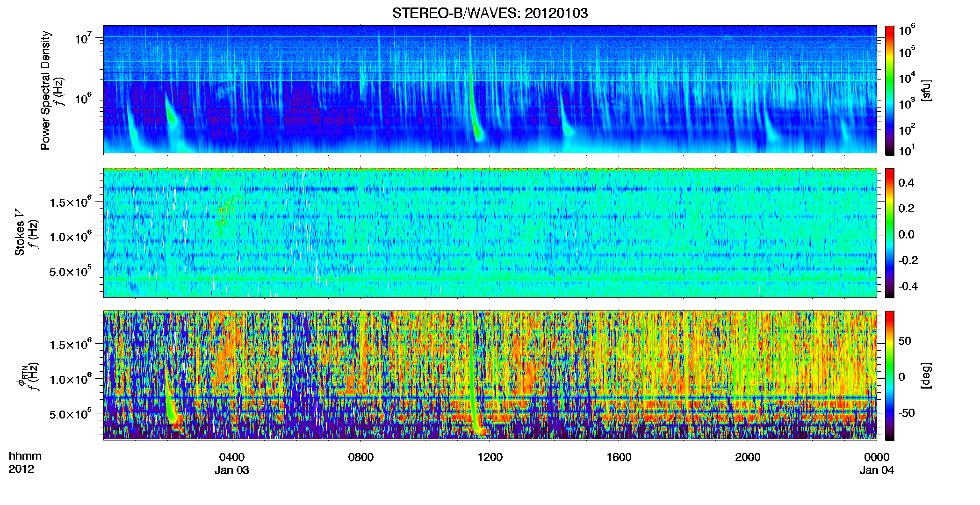The height and width of the screenshot is (505, 980).
Task: Click the 10^7 frequency tick label
Action: tap(83, 38)
